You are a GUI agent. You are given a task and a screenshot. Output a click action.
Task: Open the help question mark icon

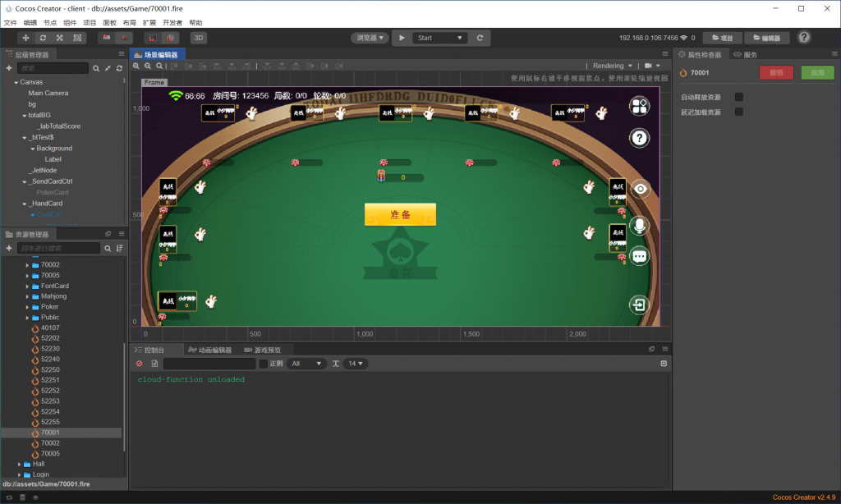(x=804, y=38)
